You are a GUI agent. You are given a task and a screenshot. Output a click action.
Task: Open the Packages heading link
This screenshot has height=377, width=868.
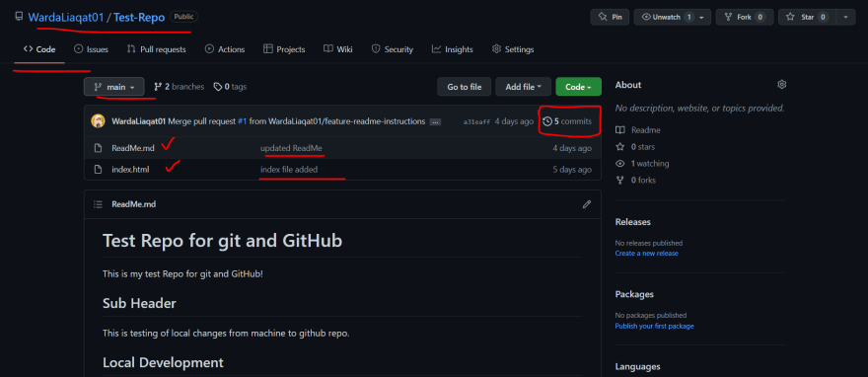click(634, 294)
